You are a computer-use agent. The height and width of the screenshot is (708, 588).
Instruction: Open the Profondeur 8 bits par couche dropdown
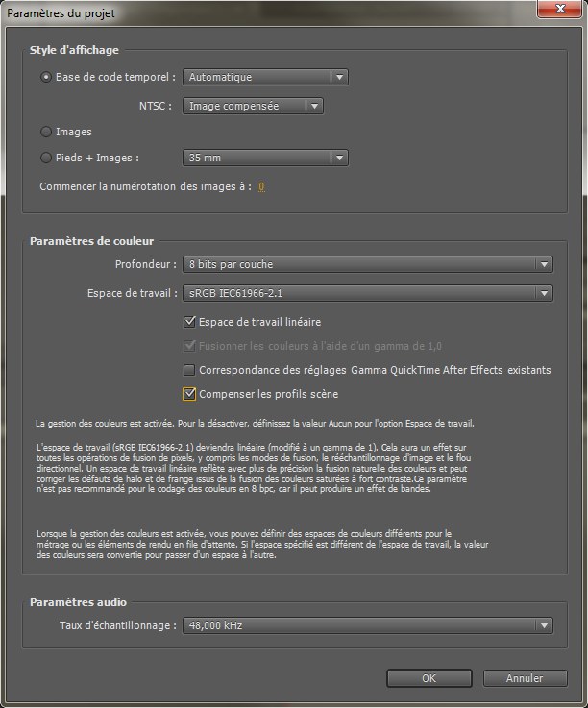(x=367, y=264)
